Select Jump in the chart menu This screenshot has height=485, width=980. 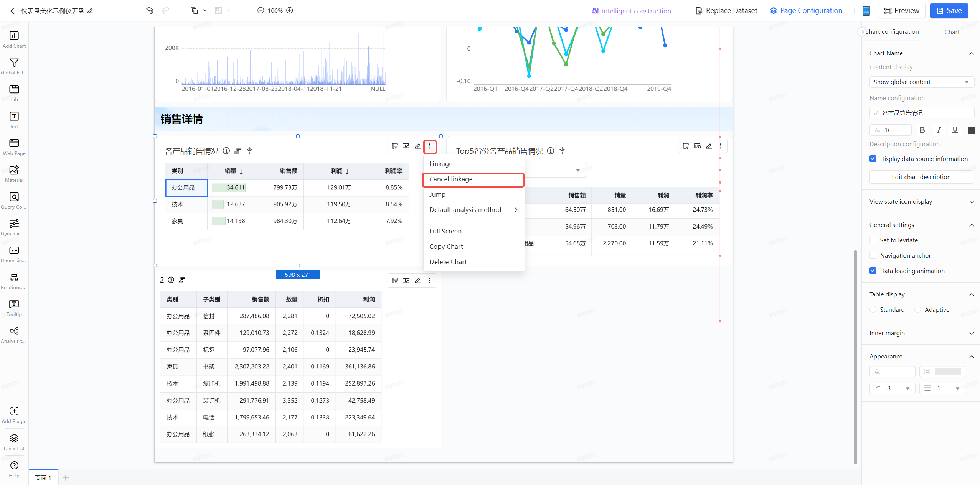tap(474, 194)
